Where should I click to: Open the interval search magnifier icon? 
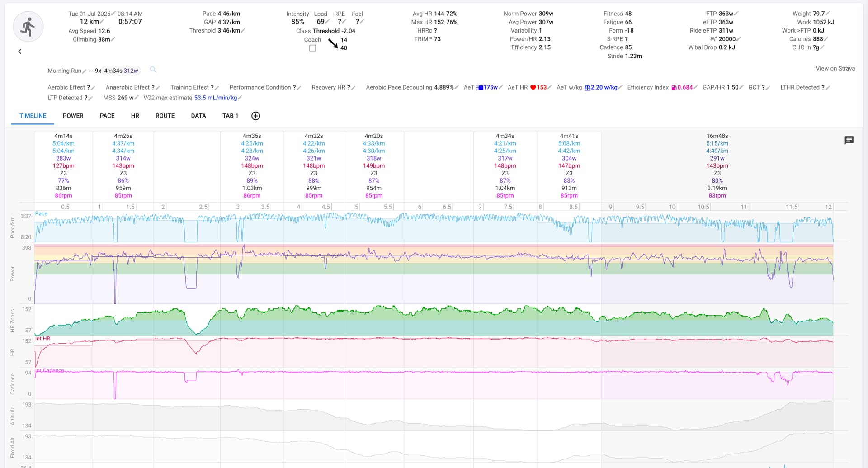coord(153,70)
